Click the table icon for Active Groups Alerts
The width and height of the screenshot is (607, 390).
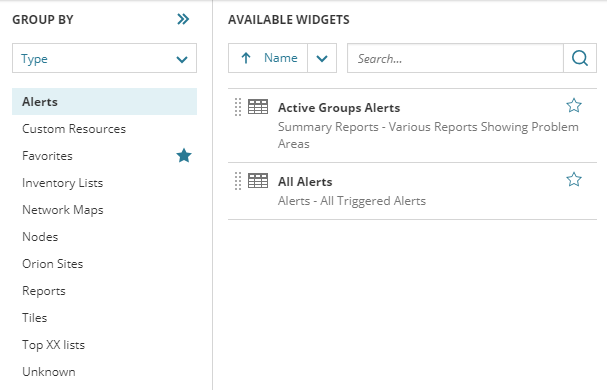(258, 107)
